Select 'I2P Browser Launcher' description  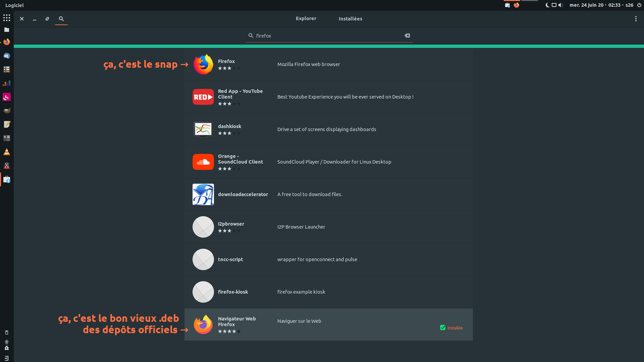301,227
